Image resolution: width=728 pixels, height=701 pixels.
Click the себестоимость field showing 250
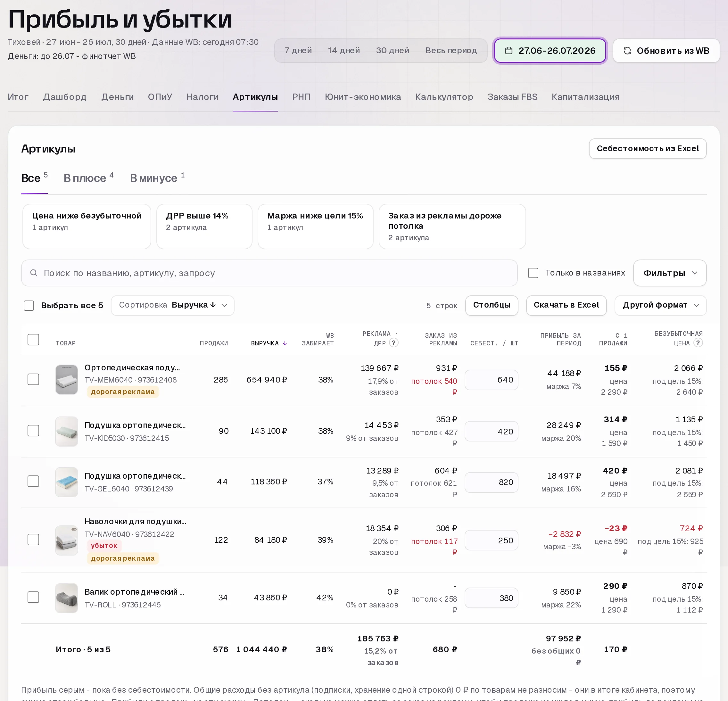[492, 540]
